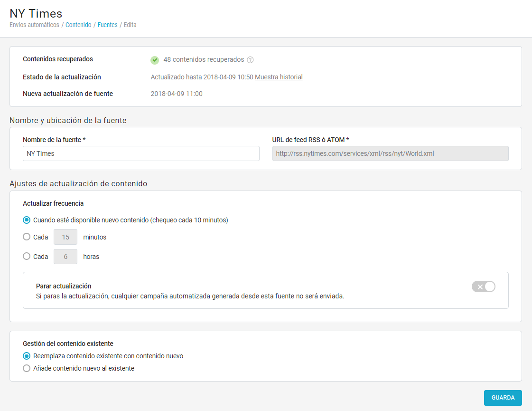
Task: Choose Reemplaza contenido existente con contenido nuevo
Action: pos(27,356)
